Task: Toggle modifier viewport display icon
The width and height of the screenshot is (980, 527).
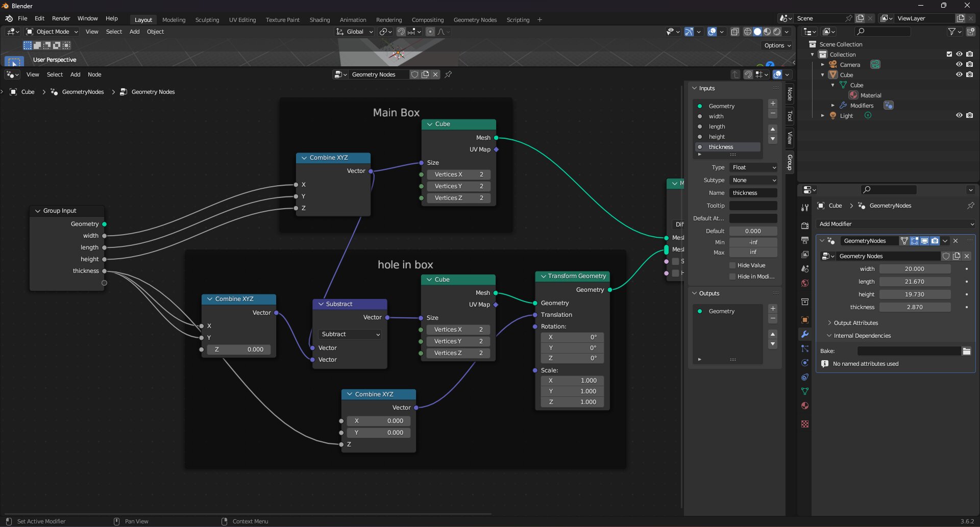Action: [x=924, y=241]
